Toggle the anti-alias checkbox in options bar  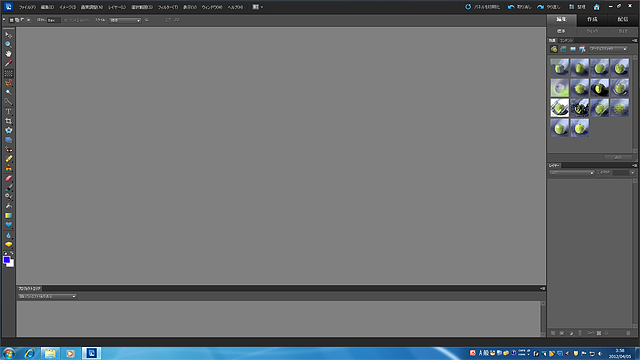click(x=66, y=20)
